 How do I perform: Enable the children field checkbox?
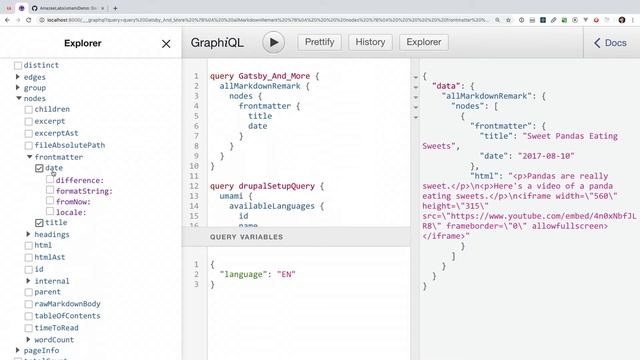point(29,109)
